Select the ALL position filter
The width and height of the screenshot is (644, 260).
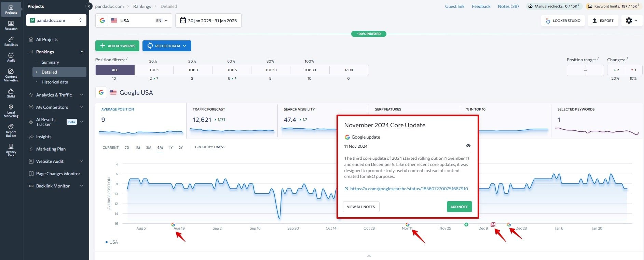click(x=115, y=70)
